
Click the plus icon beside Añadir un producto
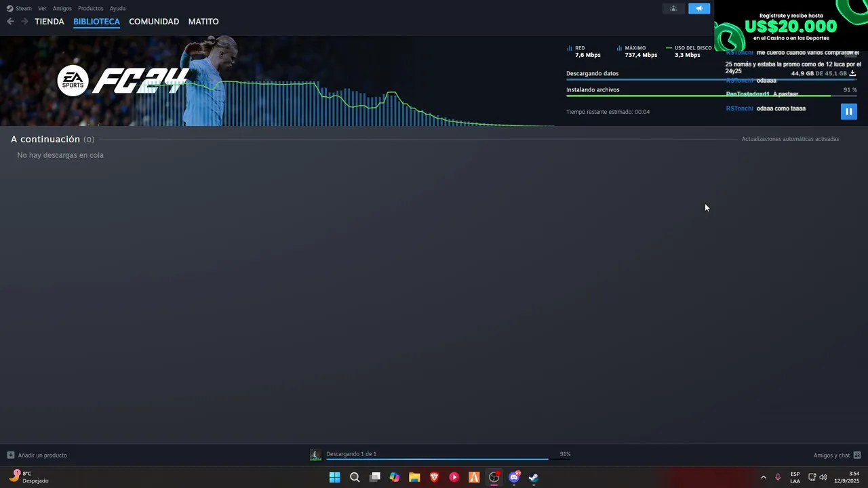point(10,455)
